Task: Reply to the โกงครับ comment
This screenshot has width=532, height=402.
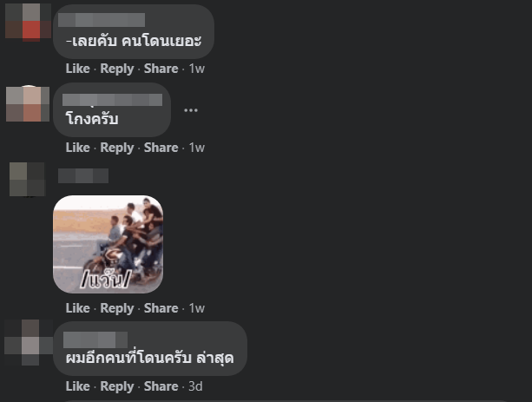Action: coord(117,148)
